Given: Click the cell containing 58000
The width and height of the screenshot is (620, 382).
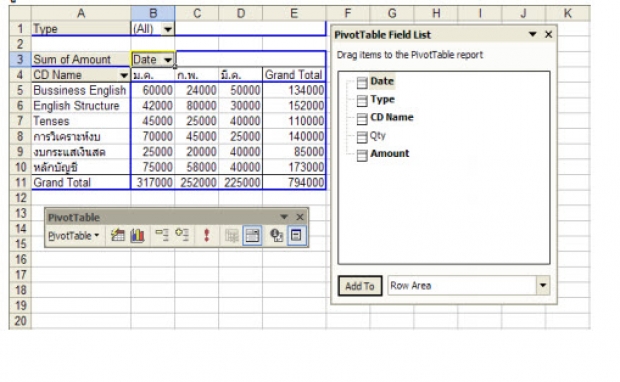Looking at the screenshot, I should click(x=197, y=167).
